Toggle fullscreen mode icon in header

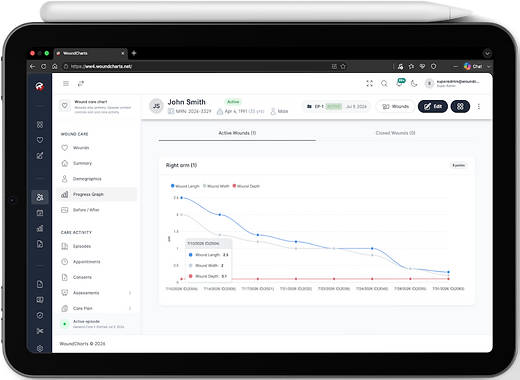click(369, 83)
